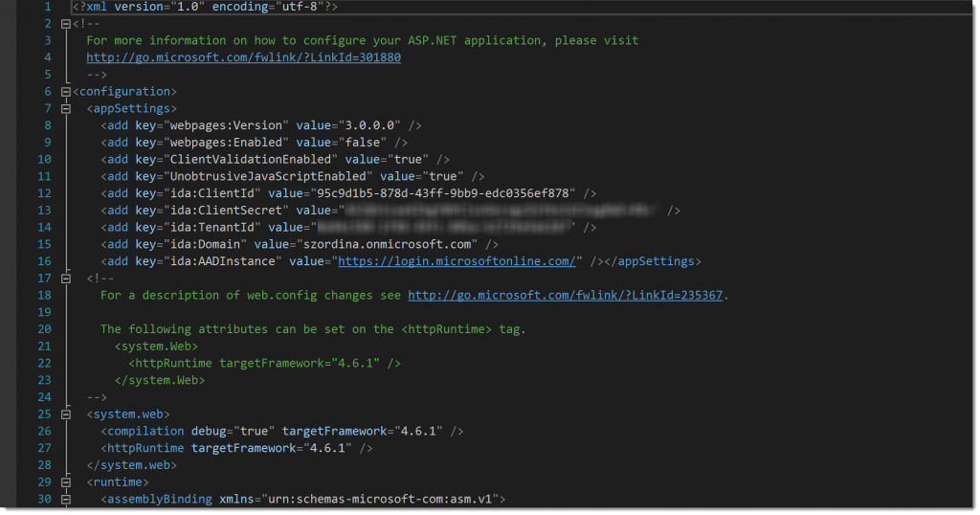Collapse the assemblyBinding element
Screen dimensions: 980x515
click(65, 500)
